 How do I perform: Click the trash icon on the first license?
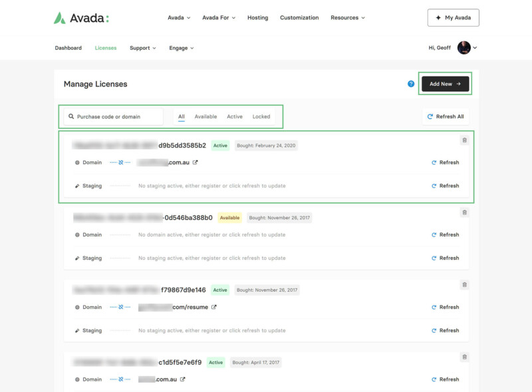pyautogui.click(x=464, y=139)
